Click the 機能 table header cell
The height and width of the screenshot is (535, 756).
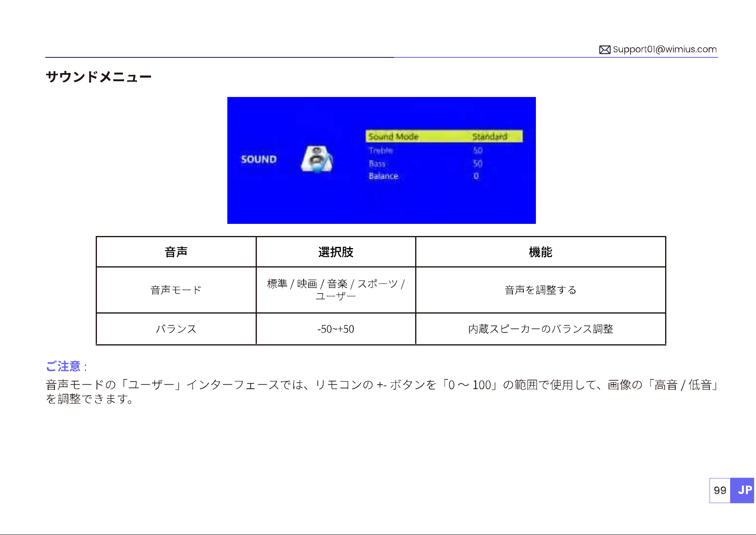[x=541, y=252]
